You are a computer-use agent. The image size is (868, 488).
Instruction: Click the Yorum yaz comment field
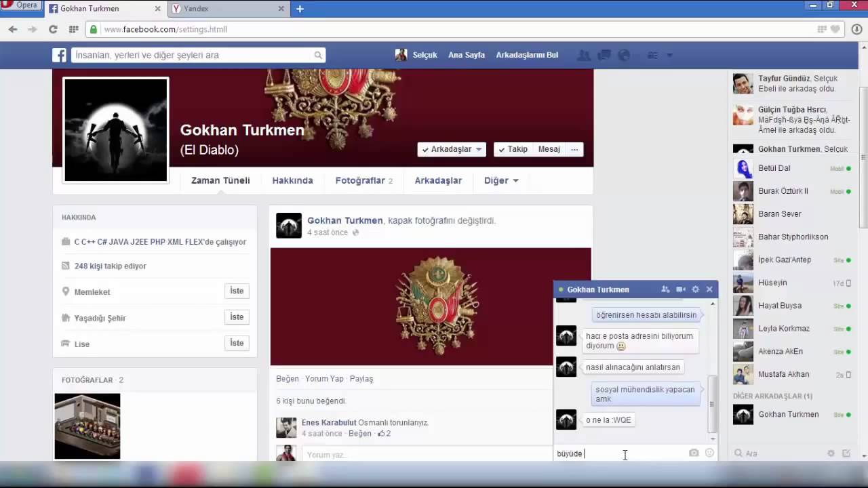427,454
